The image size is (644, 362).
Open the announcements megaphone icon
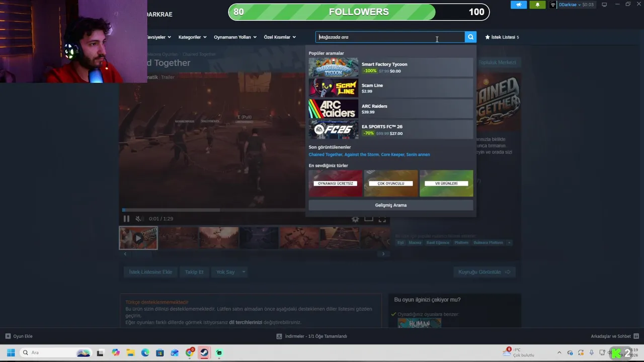tap(519, 5)
